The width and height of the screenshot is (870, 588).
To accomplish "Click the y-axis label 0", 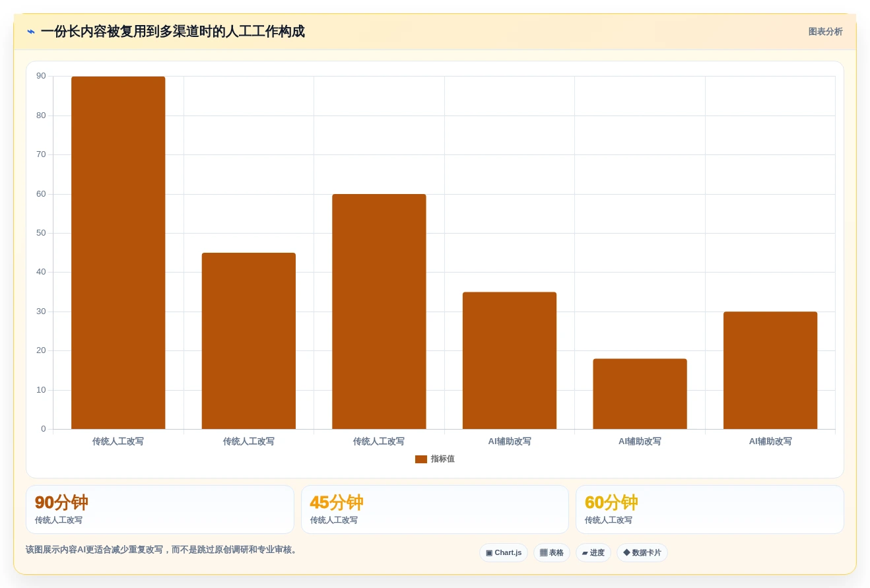I will 44,429.
